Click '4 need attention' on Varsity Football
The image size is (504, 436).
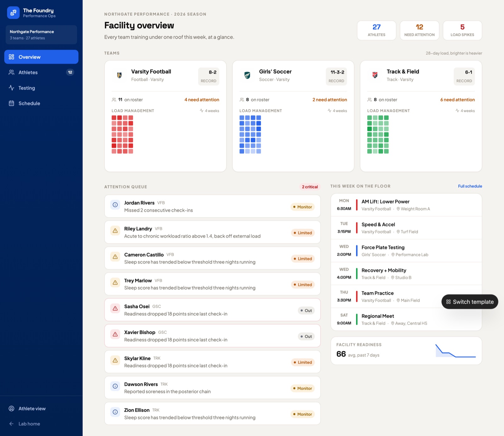202,100
